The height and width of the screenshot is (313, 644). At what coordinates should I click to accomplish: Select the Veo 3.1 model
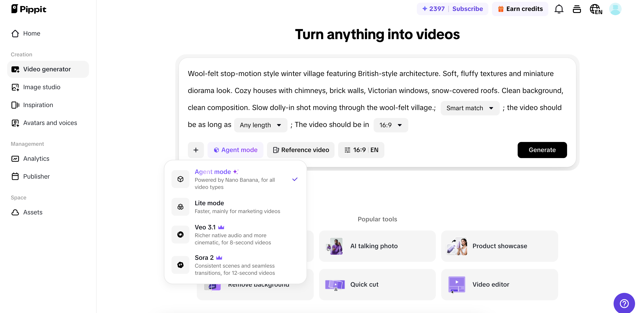[x=235, y=234]
